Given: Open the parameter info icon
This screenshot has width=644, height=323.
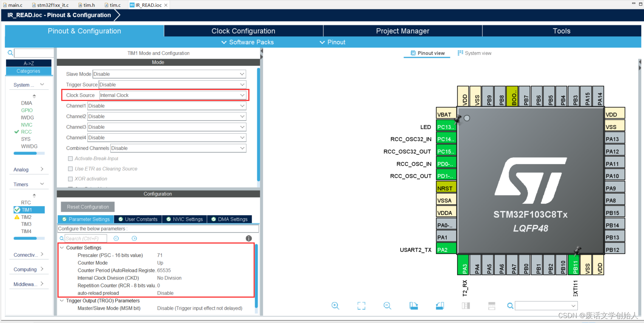Looking at the screenshot, I should coord(249,238).
